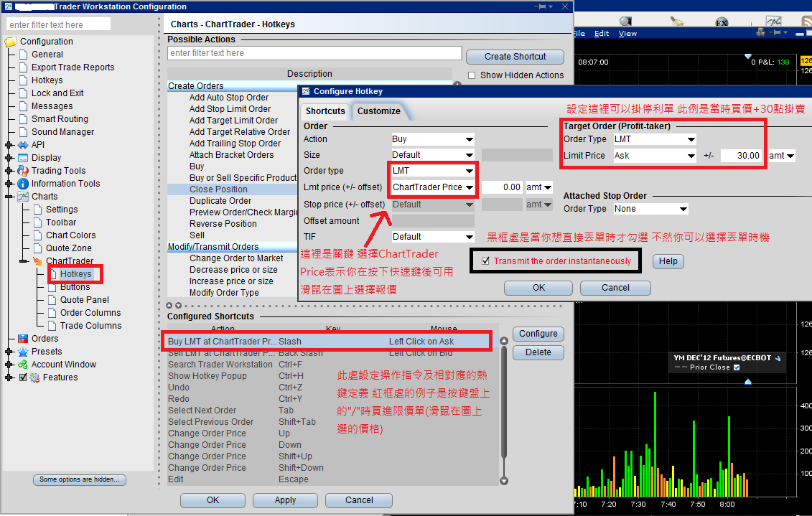This screenshot has height=516, width=812.
Task: Click Some options are hidden button
Action: click(80, 480)
